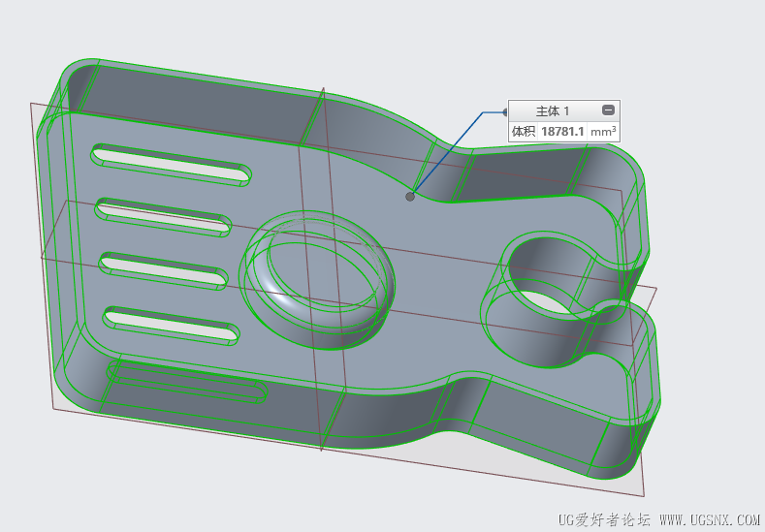Collapse the 主体 1 measurement label
Screen dimensions: 765x532
(x=608, y=110)
